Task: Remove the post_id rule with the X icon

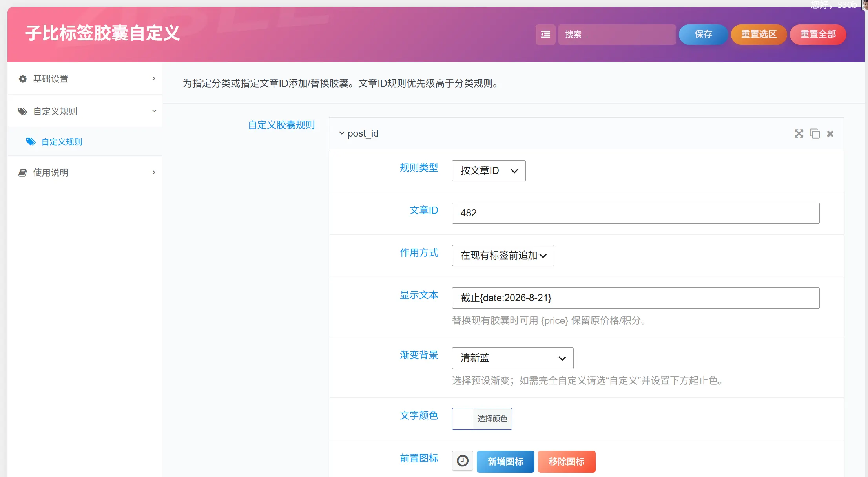Action: pos(830,134)
